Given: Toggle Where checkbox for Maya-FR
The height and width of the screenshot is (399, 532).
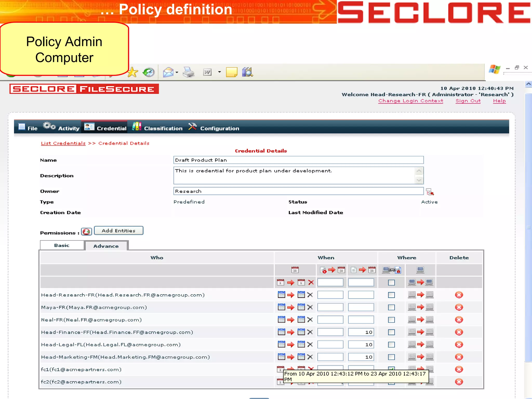Looking at the screenshot, I should 391,308.
